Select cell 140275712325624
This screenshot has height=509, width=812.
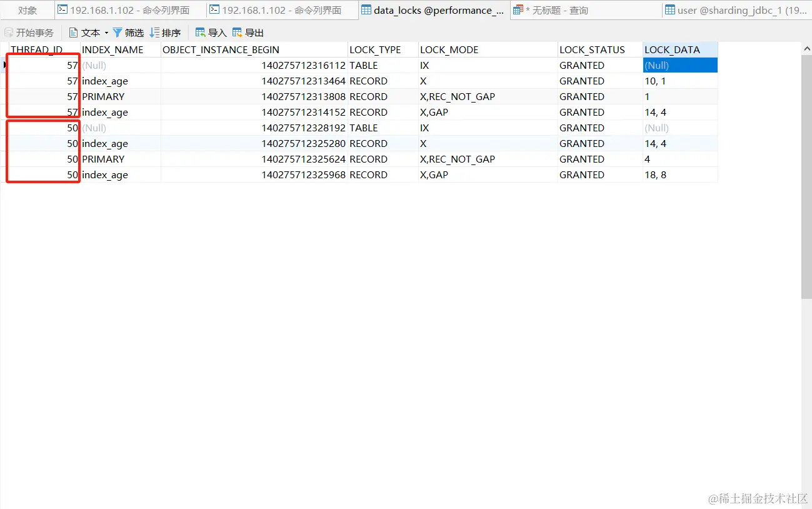tap(254, 159)
